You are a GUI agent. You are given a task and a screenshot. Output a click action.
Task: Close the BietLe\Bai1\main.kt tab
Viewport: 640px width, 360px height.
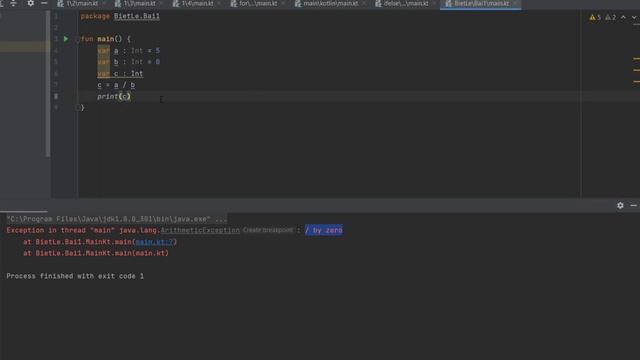[x=516, y=4]
